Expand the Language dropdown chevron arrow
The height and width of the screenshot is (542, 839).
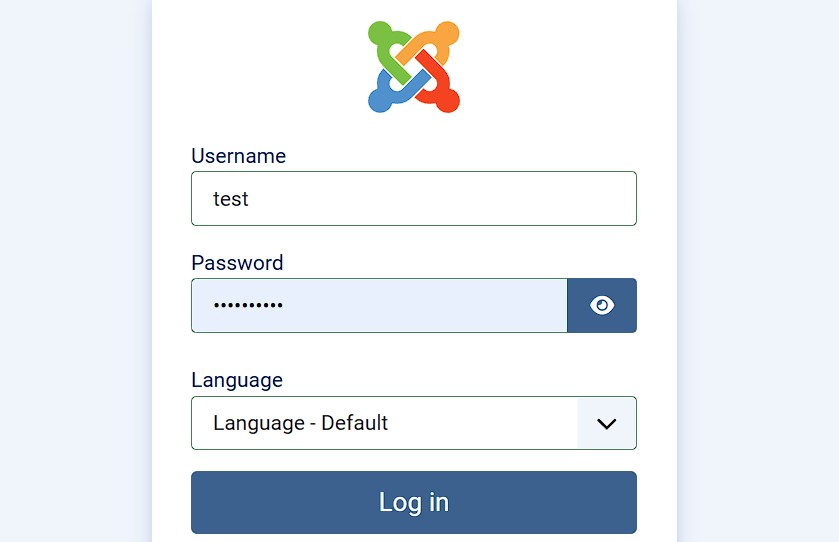pos(606,423)
